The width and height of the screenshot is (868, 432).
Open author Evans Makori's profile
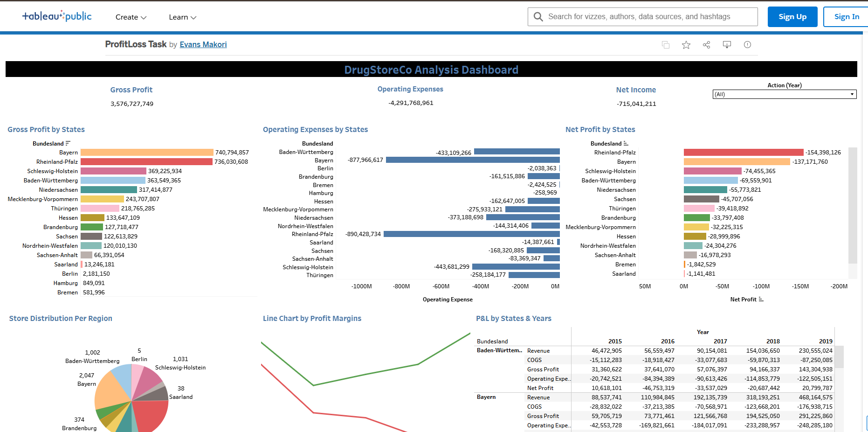(203, 44)
